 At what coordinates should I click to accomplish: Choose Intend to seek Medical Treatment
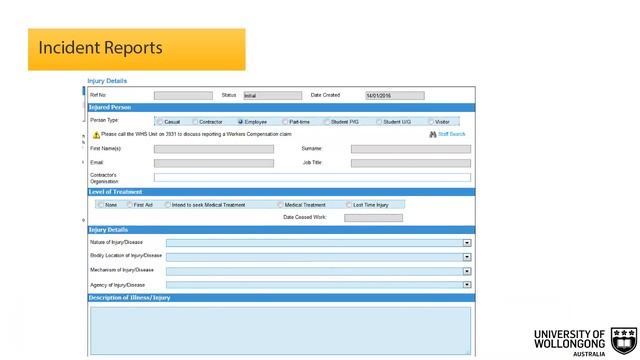tap(167, 204)
